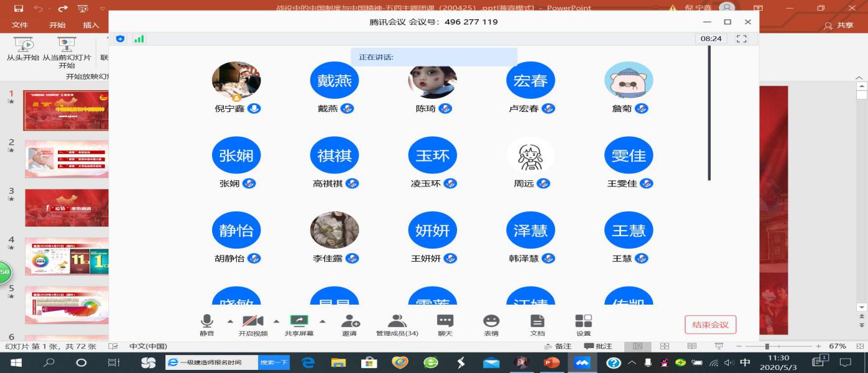Expand the arrow next to 开启视频
868x373 pixels.
pyautogui.click(x=276, y=321)
